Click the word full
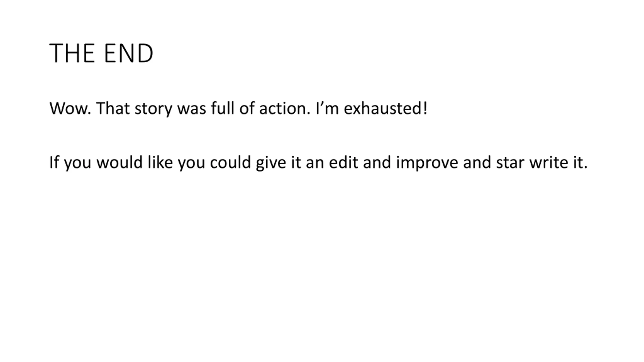Screen dimensions: 644x362 222,108
